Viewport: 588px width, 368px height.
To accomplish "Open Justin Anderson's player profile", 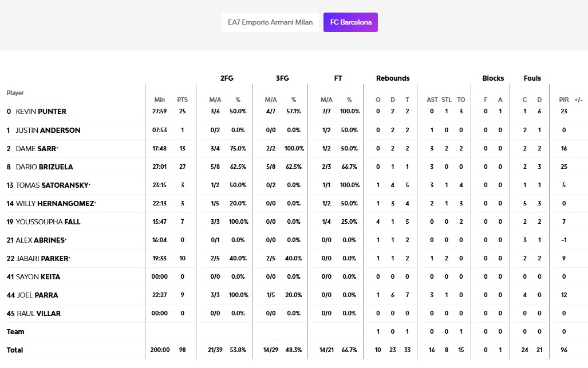I will click(48, 130).
